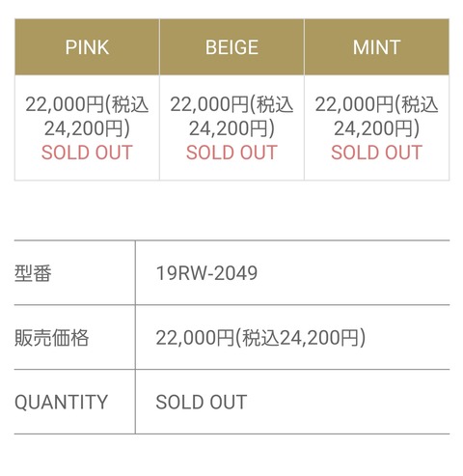Click SOLD OUT under PINK

pyautogui.click(x=87, y=153)
